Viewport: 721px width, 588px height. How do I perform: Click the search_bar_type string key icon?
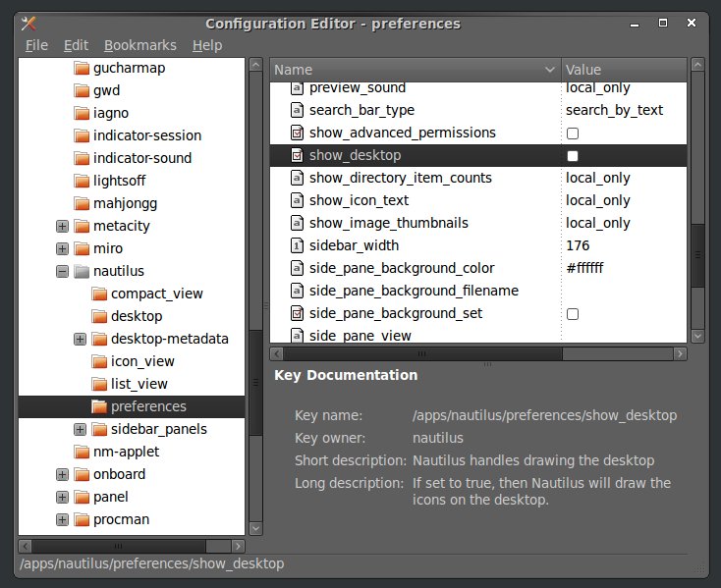point(298,110)
